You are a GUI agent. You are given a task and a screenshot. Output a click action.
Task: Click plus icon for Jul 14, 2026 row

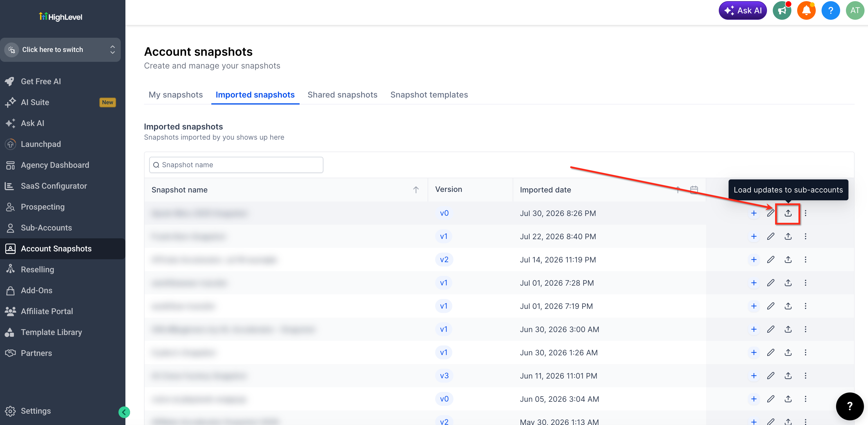[x=753, y=260]
